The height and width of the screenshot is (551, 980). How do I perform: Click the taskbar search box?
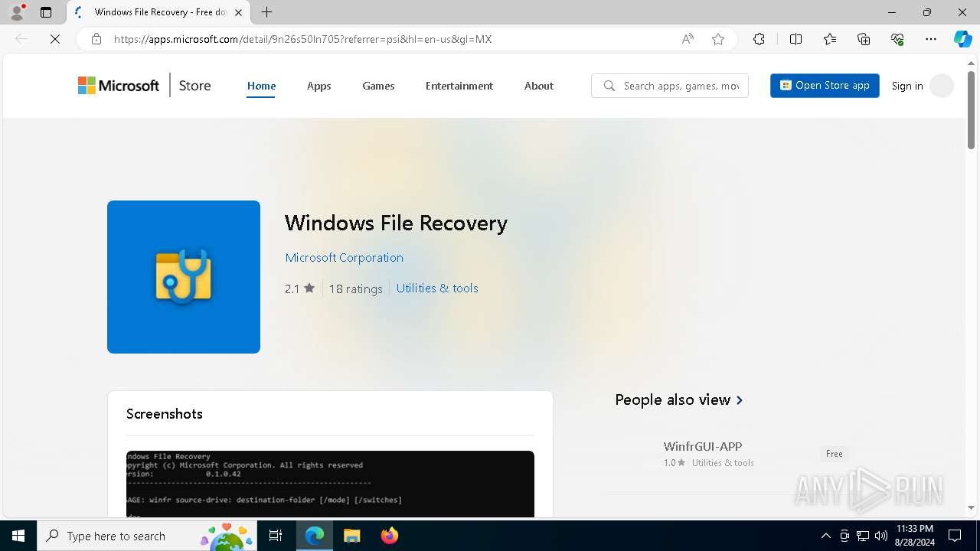pyautogui.click(x=147, y=536)
